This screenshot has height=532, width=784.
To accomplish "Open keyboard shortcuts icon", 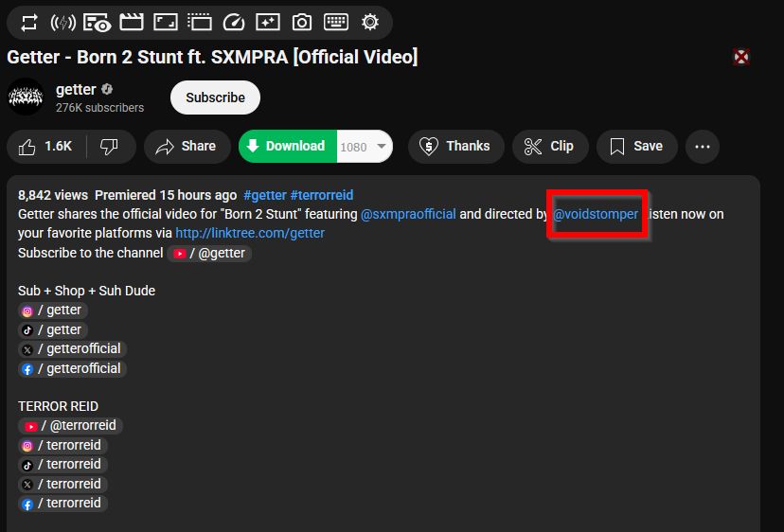I will pos(336,23).
